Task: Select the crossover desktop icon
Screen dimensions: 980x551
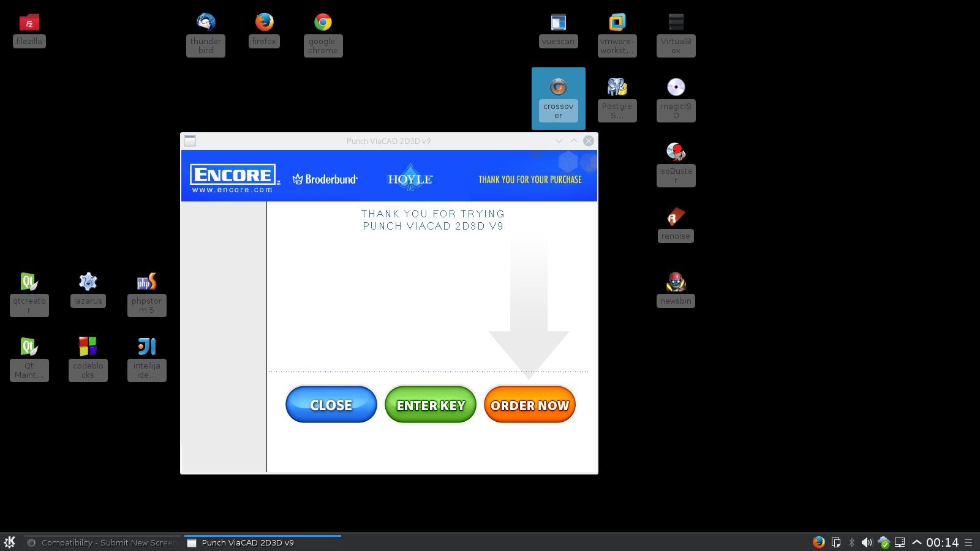Action: coord(559,99)
